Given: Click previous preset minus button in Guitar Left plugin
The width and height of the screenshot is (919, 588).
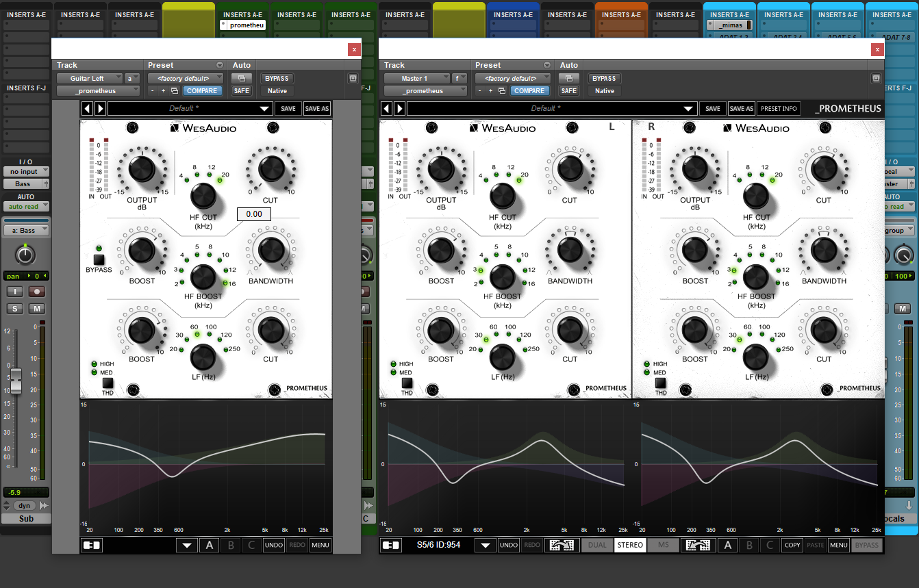Looking at the screenshot, I should pyautogui.click(x=153, y=90).
